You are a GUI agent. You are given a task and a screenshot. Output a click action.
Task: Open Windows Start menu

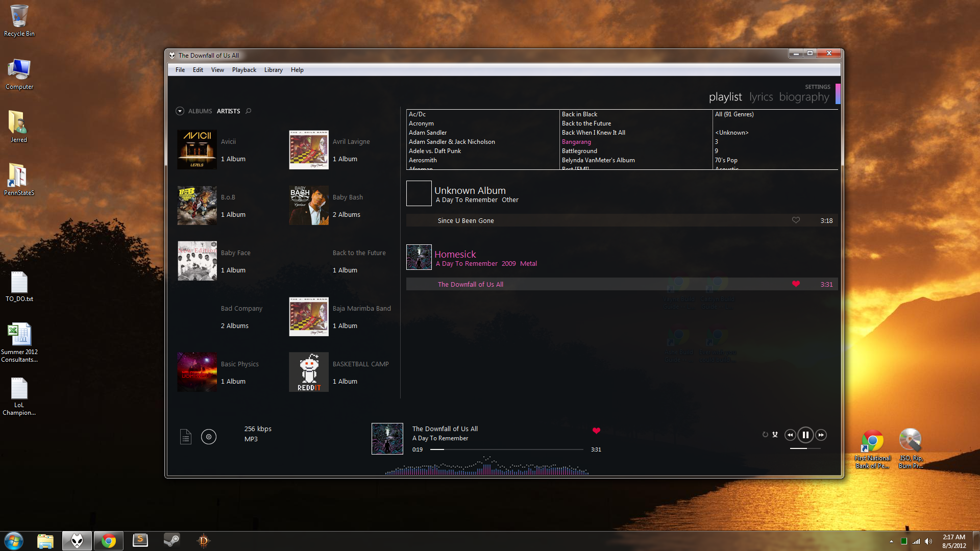click(14, 541)
